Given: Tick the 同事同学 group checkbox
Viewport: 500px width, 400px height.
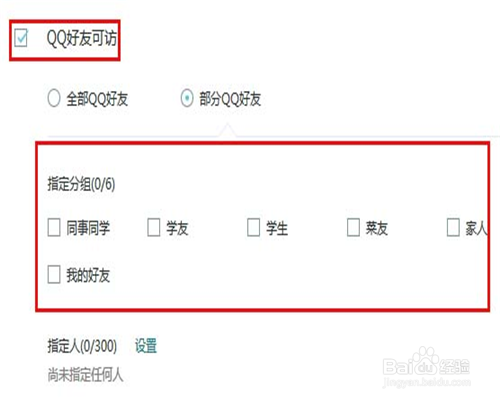Looking at the screenshot, I should point(54,227).
